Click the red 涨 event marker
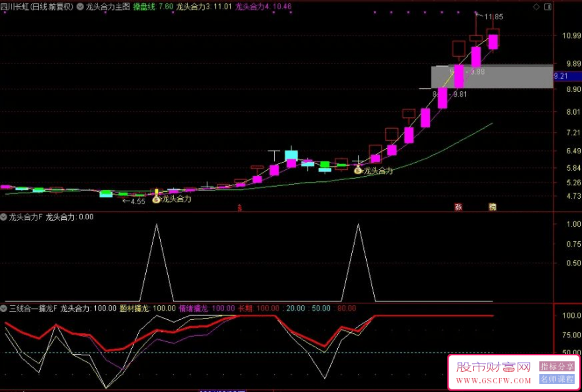This screenshot has height=392, width=582. [459, 207]
